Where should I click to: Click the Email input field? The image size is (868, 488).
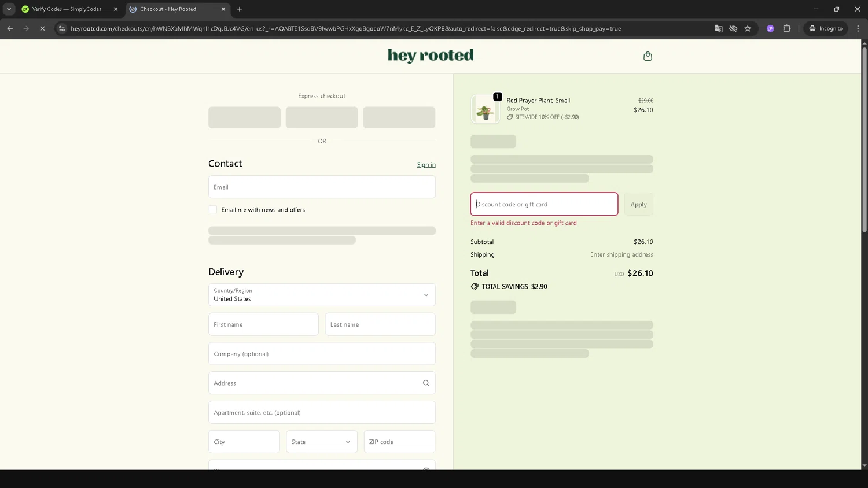coord(322,187)
